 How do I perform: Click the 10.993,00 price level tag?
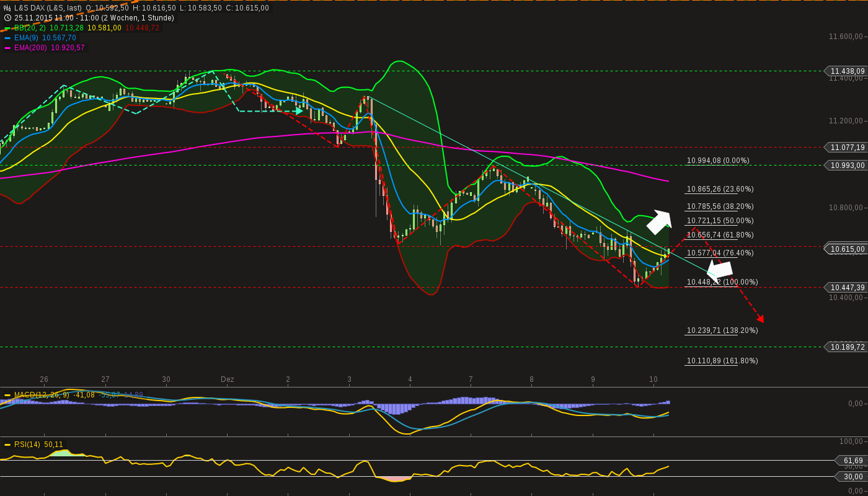845,166
